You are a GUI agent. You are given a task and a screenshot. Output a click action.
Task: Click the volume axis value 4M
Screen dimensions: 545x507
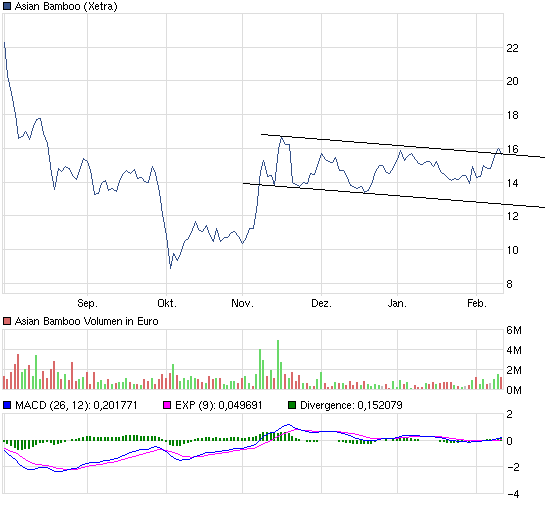tap(514, 350)
